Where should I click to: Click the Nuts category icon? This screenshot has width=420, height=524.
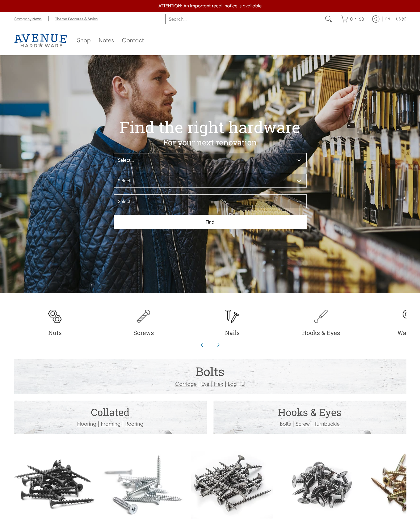click(x=54, y=316)
